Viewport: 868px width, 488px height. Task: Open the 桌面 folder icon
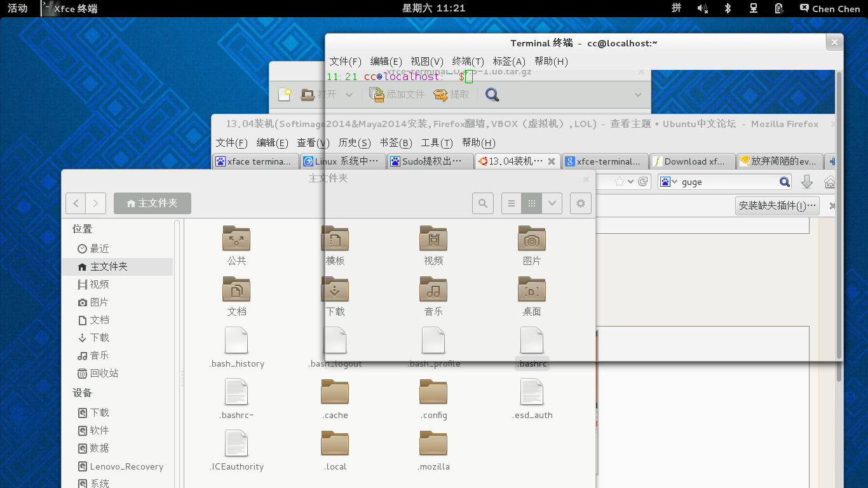[x=532, y=290]
